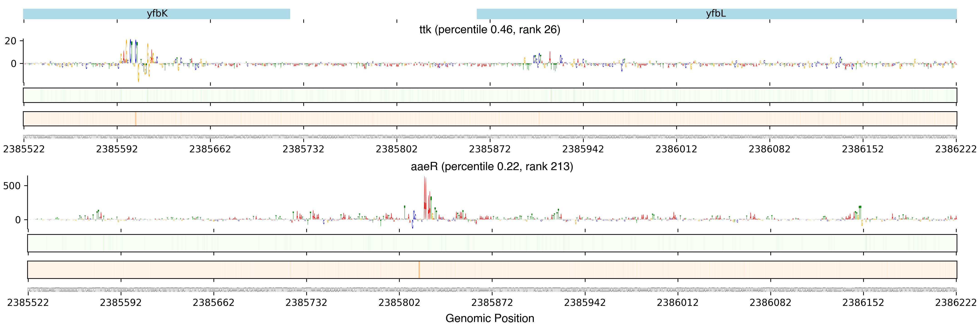Viewport: 980px width, 327px height.
Task: Click the ttk percentile title text
Action: pos(490,30)
